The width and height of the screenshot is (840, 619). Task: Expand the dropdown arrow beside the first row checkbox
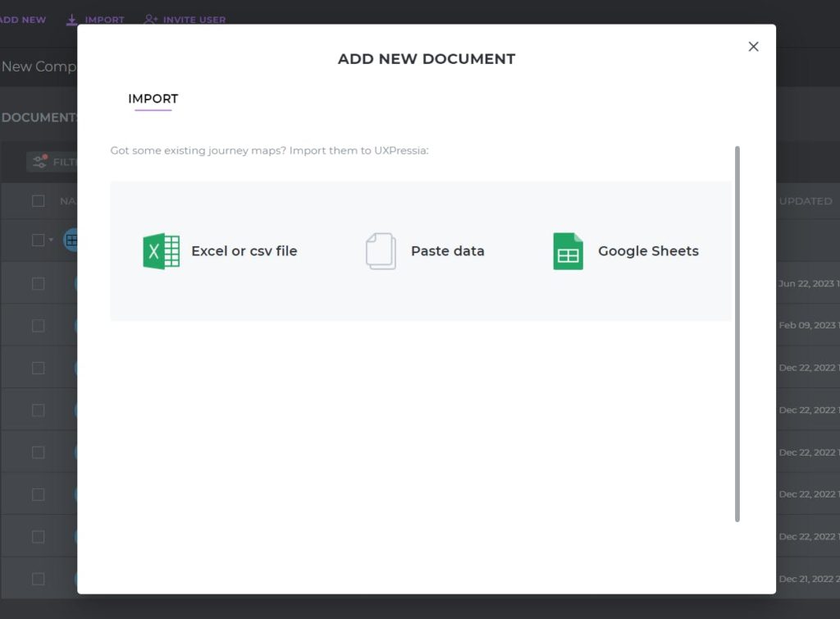point(51,240)
